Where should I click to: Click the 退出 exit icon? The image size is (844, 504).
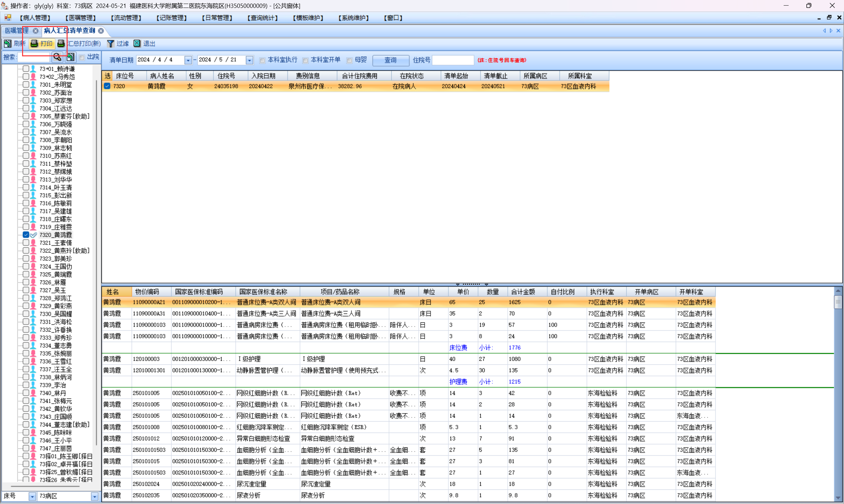click(137, 43)
